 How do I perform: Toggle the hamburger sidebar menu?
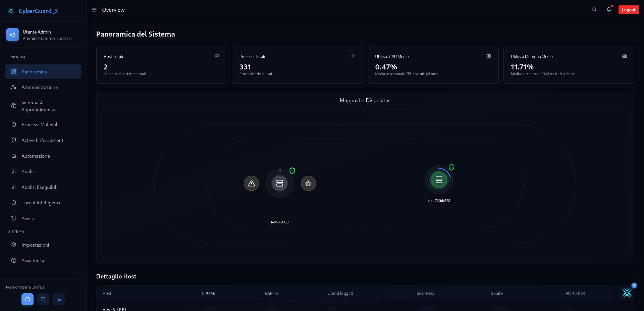click(x=94, y=10)
